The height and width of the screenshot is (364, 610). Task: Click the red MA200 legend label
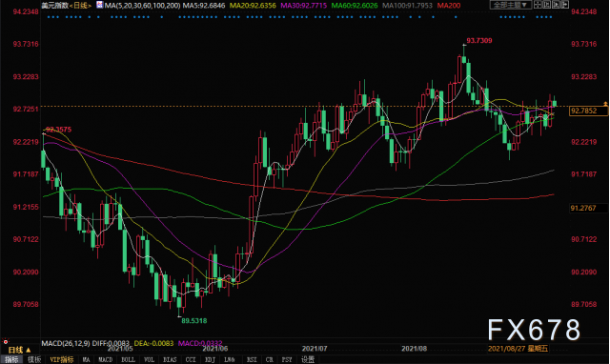pos(449,6)
